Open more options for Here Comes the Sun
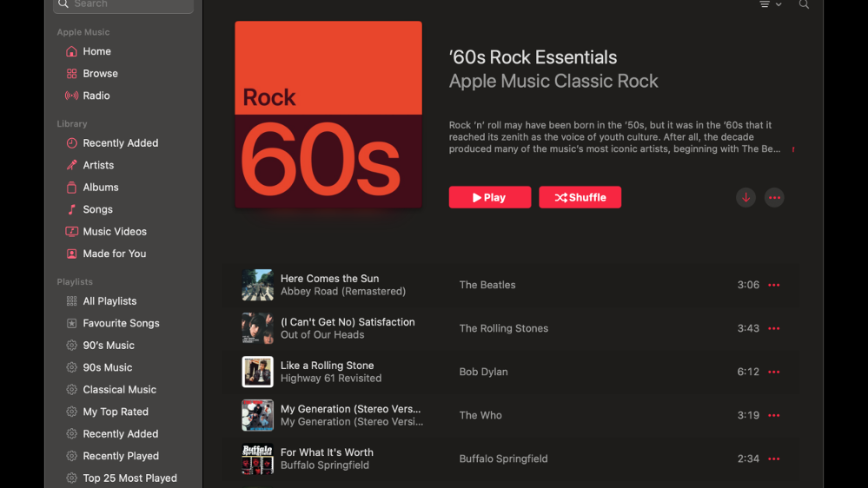868x488 pixels. 773,285
